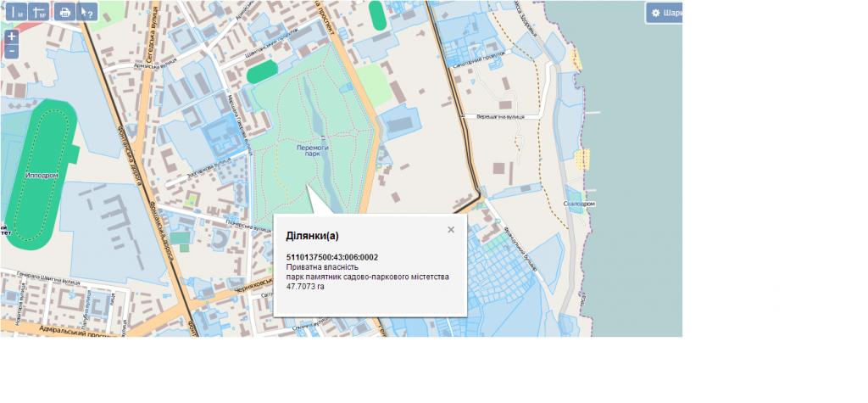The height and width of the screenshot is (403, 868).
Task: Zoom out with the minus button
Action: pos(11,51)
